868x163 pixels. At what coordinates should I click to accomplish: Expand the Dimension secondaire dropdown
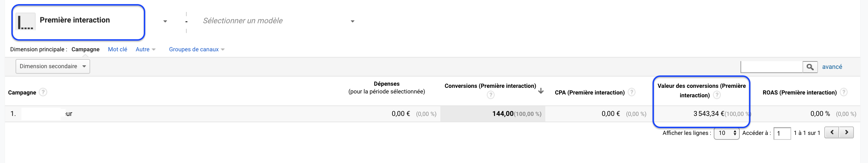coord(53,66)
